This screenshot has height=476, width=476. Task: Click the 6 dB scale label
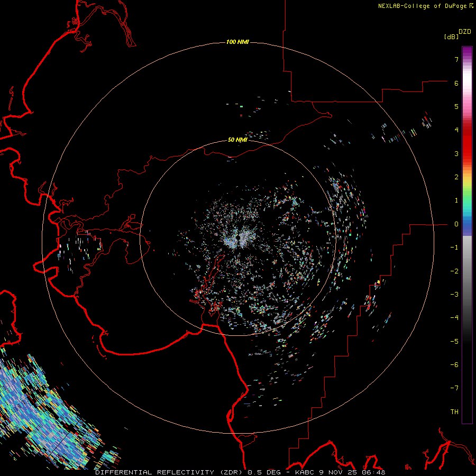tap(456, 83)
